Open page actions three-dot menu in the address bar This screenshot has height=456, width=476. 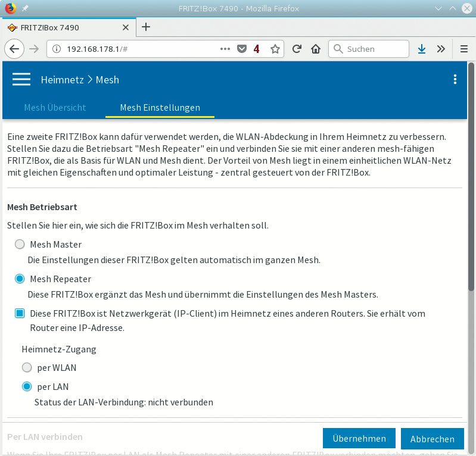tap(225, 49)
